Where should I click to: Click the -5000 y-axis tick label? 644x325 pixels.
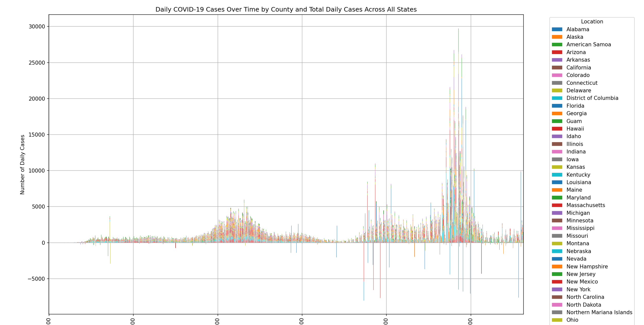click(x=36, y=279)
